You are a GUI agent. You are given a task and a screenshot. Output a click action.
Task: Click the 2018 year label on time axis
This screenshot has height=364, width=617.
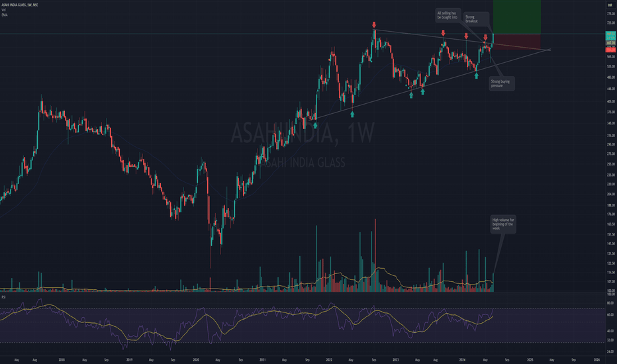click(62, 359)
